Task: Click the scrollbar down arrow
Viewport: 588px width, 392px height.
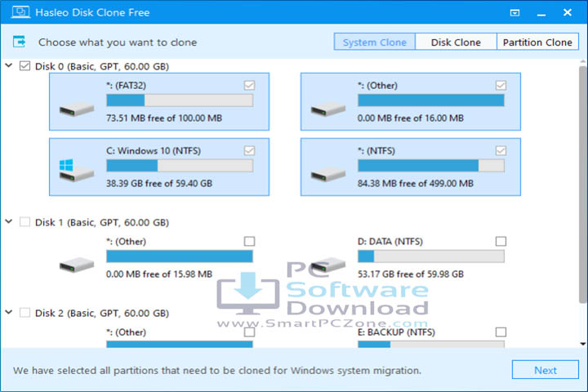Action: tap(582, 344)
